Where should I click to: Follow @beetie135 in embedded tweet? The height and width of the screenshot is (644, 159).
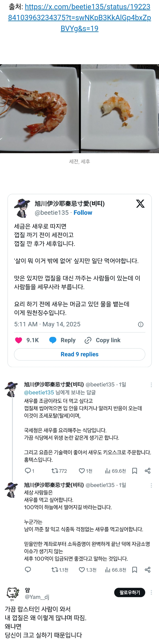point(83,213)
